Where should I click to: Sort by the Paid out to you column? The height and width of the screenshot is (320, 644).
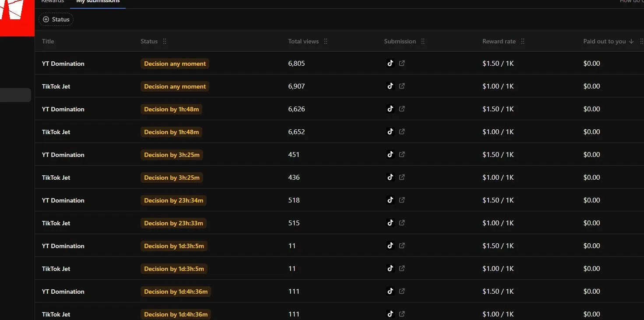609,41
